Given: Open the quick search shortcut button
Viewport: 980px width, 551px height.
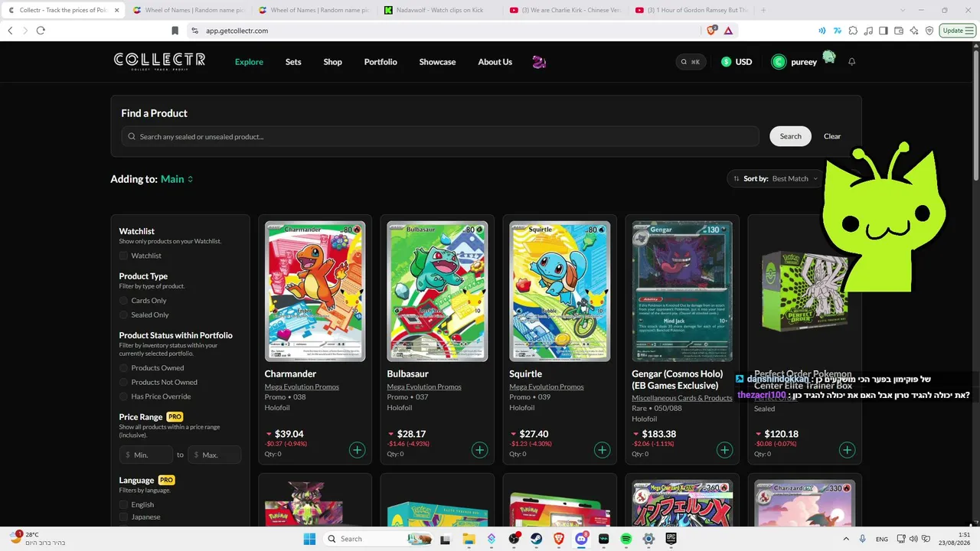Looking at the screenshot, I should point(691,62).
